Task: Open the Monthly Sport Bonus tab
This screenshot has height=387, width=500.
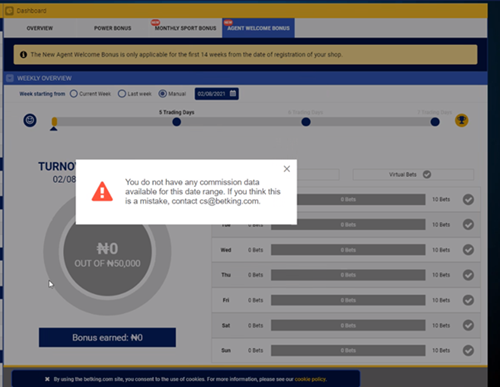Action: tap(185, 28)
